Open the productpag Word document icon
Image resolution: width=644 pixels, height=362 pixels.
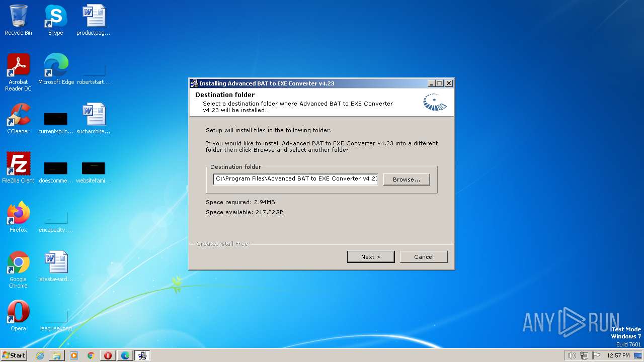(94, 21)
